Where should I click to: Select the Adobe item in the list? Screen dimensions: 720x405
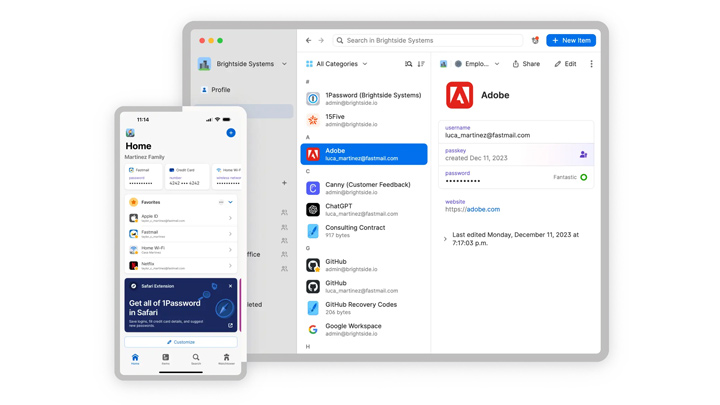click(364, 154)
